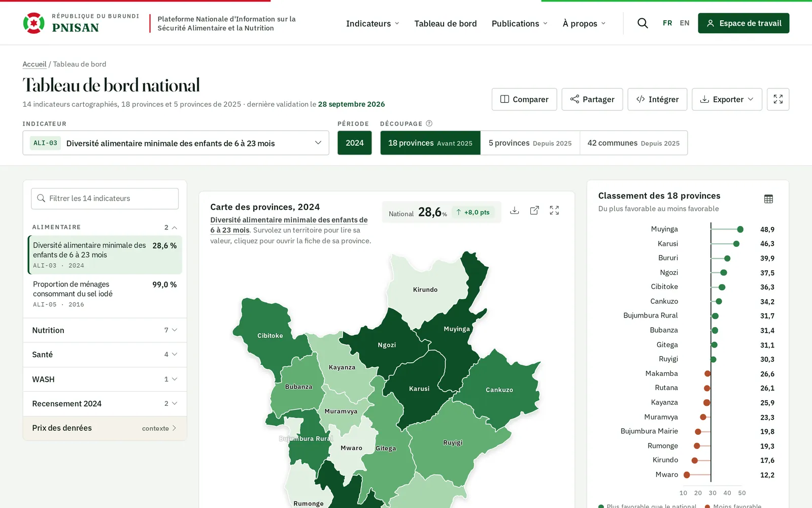The height and width of the screenshot is (508, 812).
Task: Click the fullscreen icon next to Exporter
Action: [778, 99]
